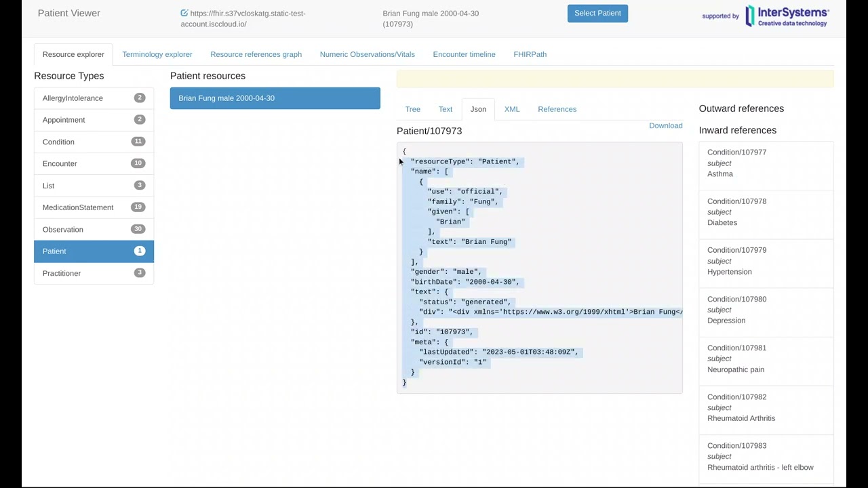Viewport: 868px width, 488px height.
Task: Open inward reference Condition/107977 Asthma
Action: (766, 165)
